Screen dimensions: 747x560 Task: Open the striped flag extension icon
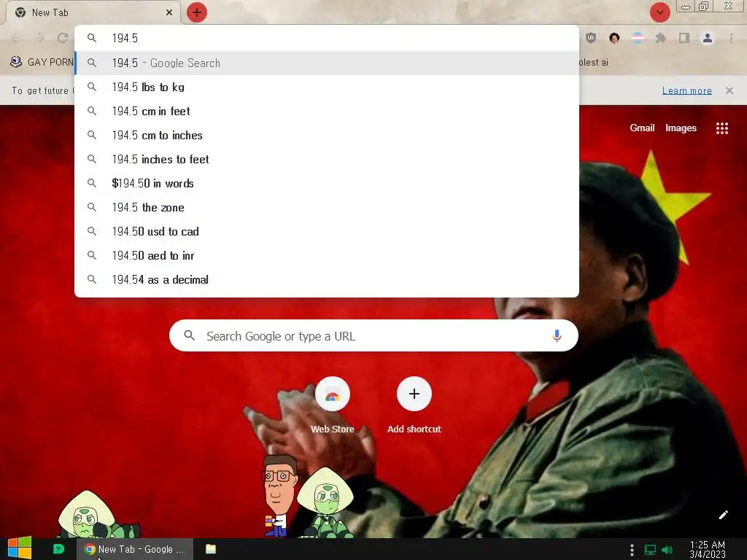pyautogui.click(x=637, y=38)
